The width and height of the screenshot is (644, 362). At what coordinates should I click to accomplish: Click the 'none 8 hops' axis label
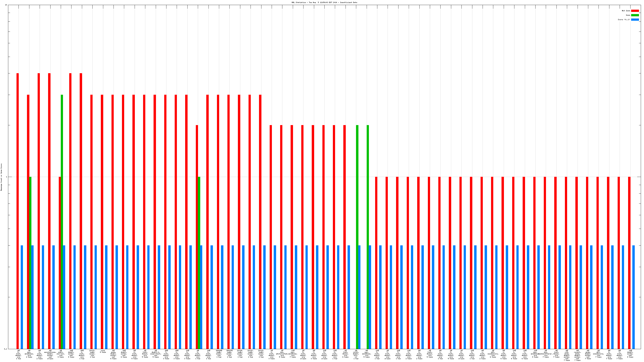[x=103, y=351]
